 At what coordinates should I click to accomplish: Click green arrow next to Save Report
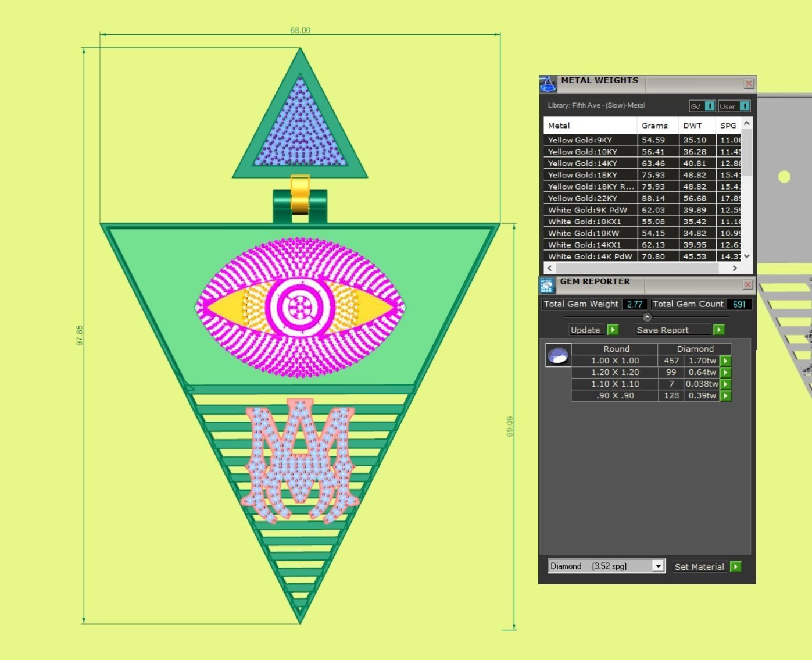coord(719,330)
